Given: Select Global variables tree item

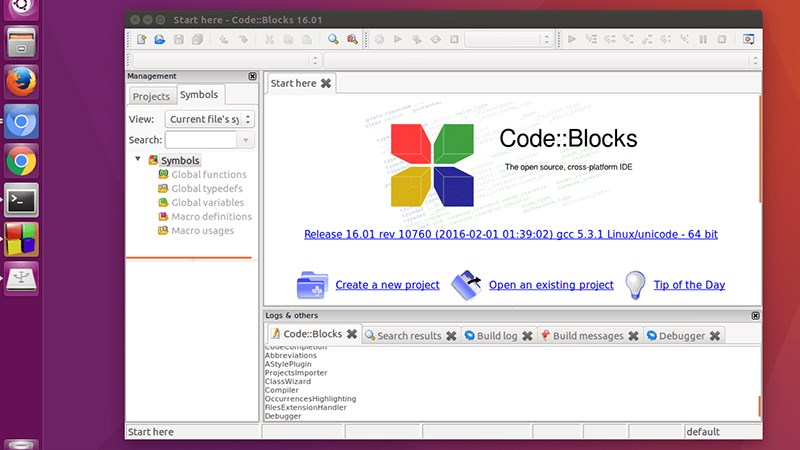Looking at the screenshot, I should [207, 203].
